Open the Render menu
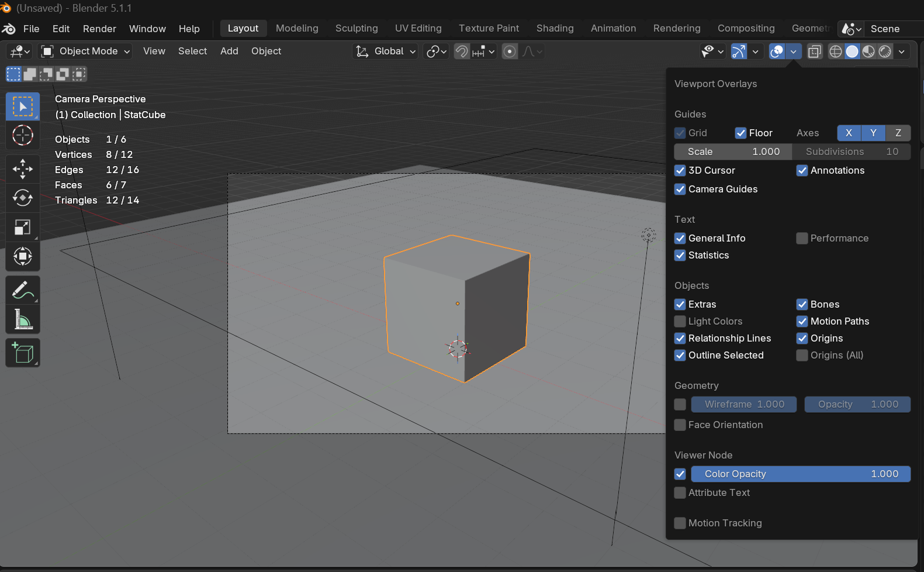 point(99,29)
